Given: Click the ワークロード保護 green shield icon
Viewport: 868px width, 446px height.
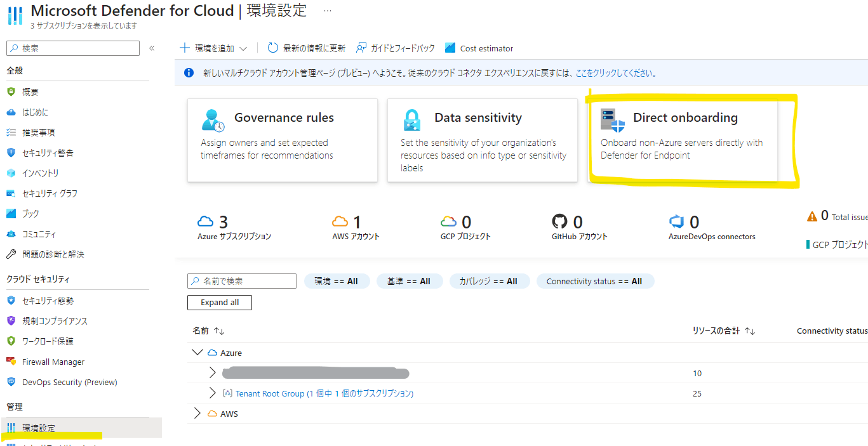Looking at the screenshot, I should point(11,341).
